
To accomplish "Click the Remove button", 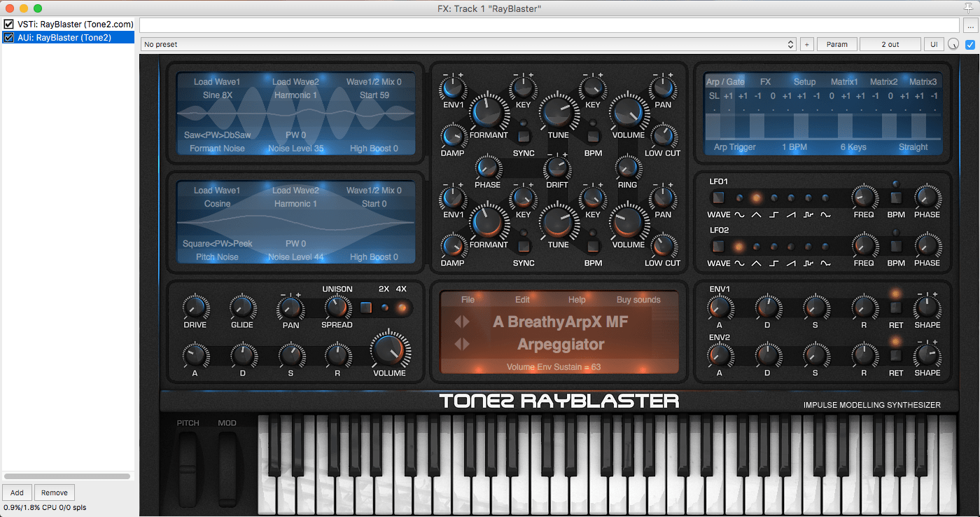I will [55, 492].
